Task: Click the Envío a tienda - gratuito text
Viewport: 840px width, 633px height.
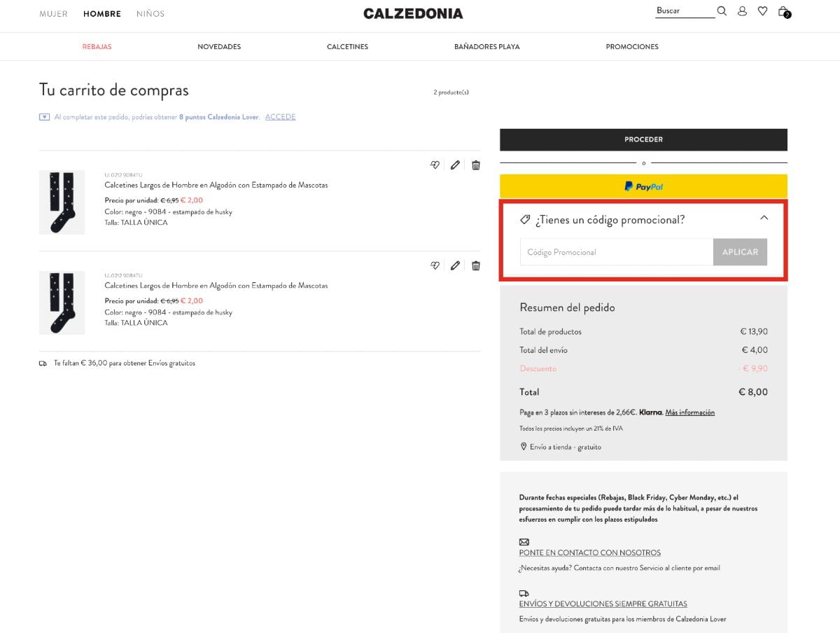Action: [x=565, y=447]
